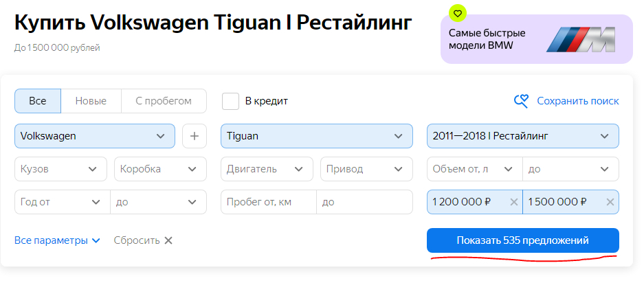Open the Tiguan model dropdown

[316, 136]
